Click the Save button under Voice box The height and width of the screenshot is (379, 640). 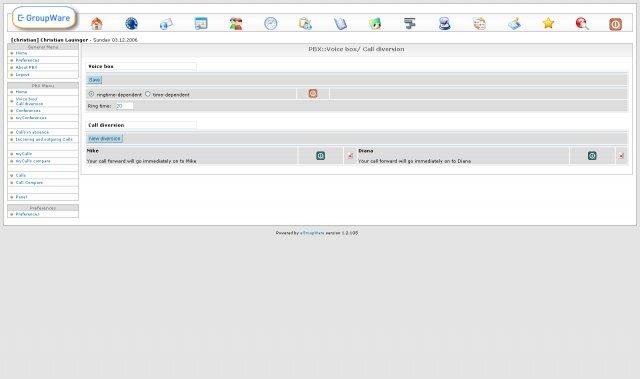[94, 80]
